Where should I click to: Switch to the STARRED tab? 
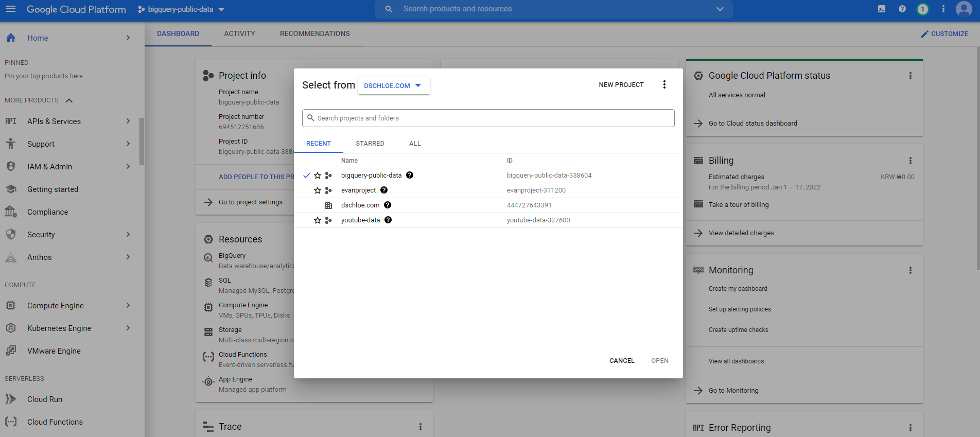[370, 144]
